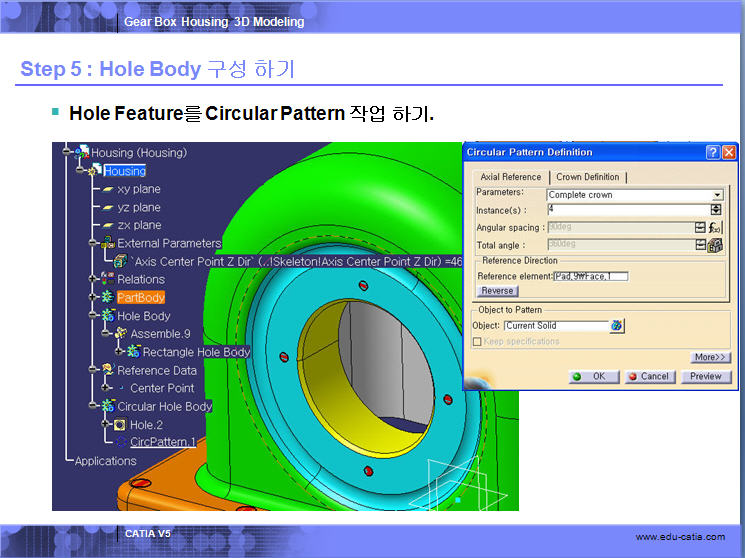Select the Axial Reference tab
745x558 pixels.
coord(510,177)
